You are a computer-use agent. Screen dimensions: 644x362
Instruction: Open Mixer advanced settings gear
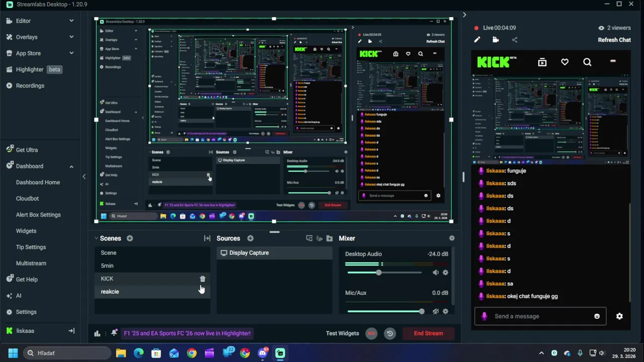click(x=452, y=238)
